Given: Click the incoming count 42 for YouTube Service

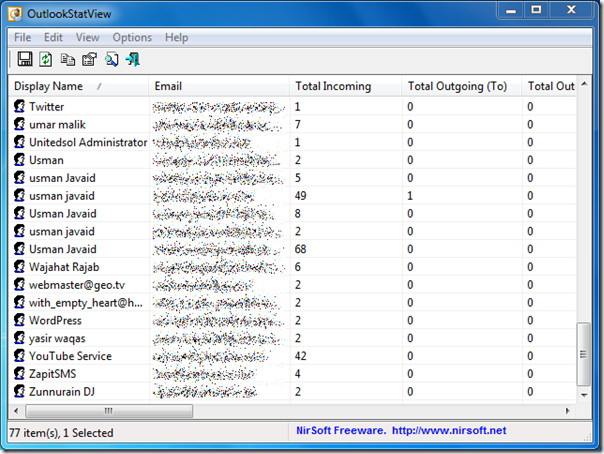Looking at the screenshot, I should 300,356.
